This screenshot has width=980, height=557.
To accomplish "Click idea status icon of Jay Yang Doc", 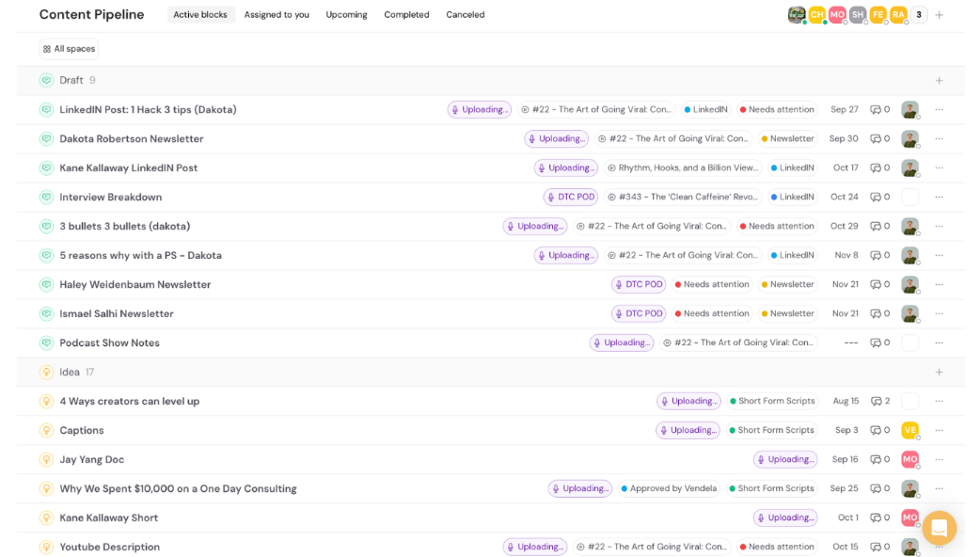I will coord(46,459).
